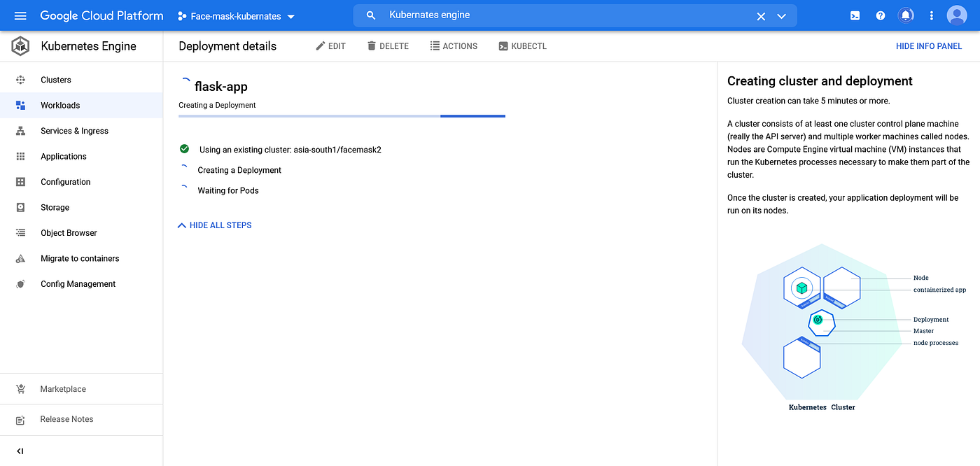Open the three-dot settings menu

tap(931, 15)
